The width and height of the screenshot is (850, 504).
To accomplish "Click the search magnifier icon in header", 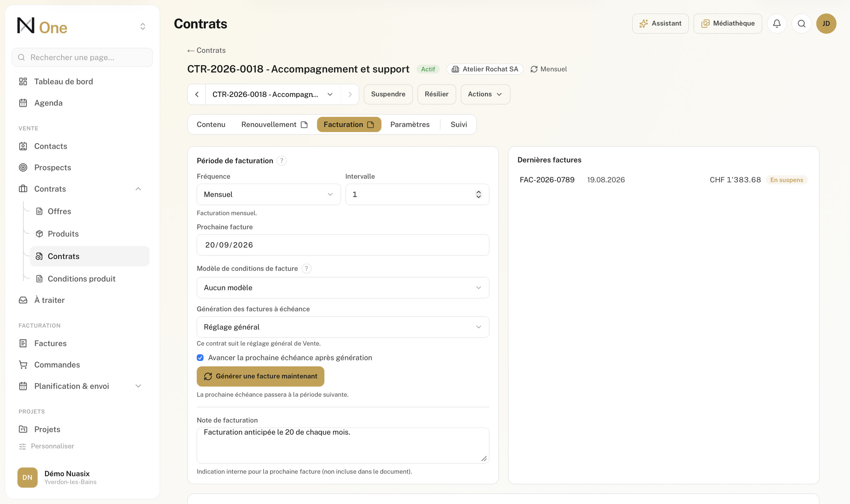I will (801, 24).
